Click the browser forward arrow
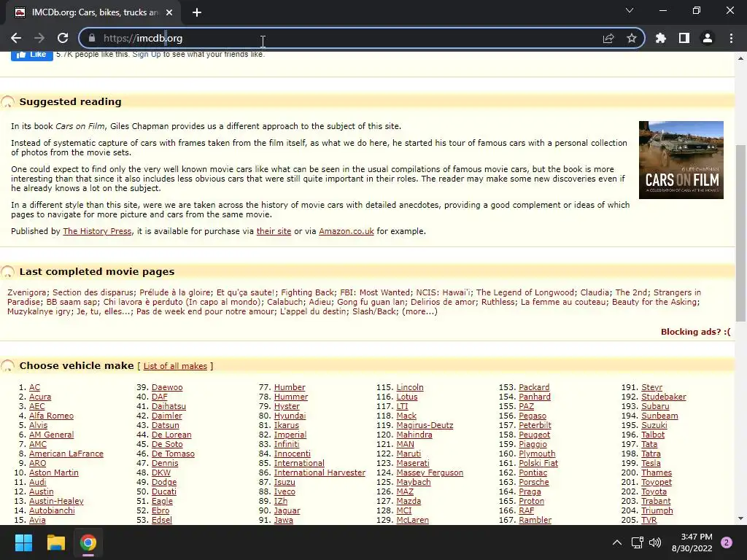 [x=39, y=38]
